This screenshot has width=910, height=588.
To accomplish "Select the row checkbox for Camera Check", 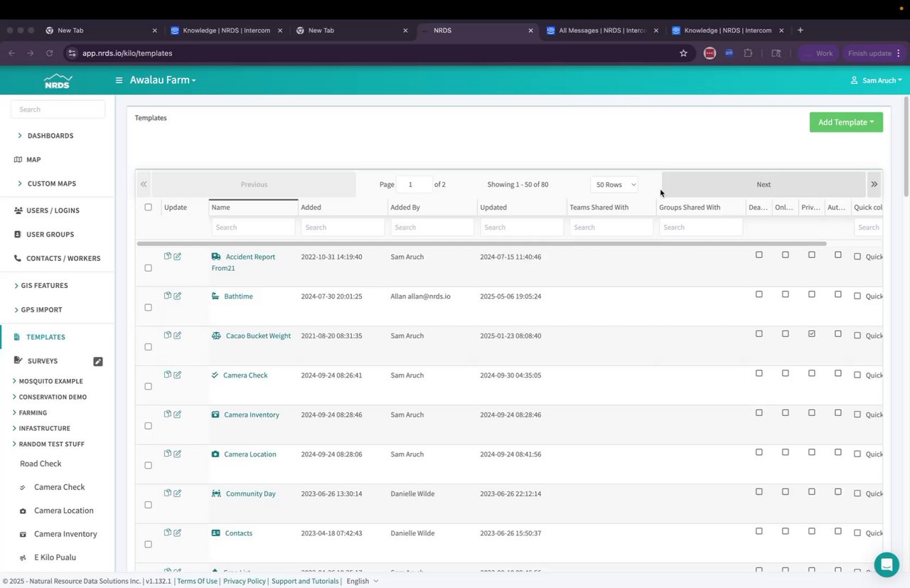I will (x=148, y=386).
